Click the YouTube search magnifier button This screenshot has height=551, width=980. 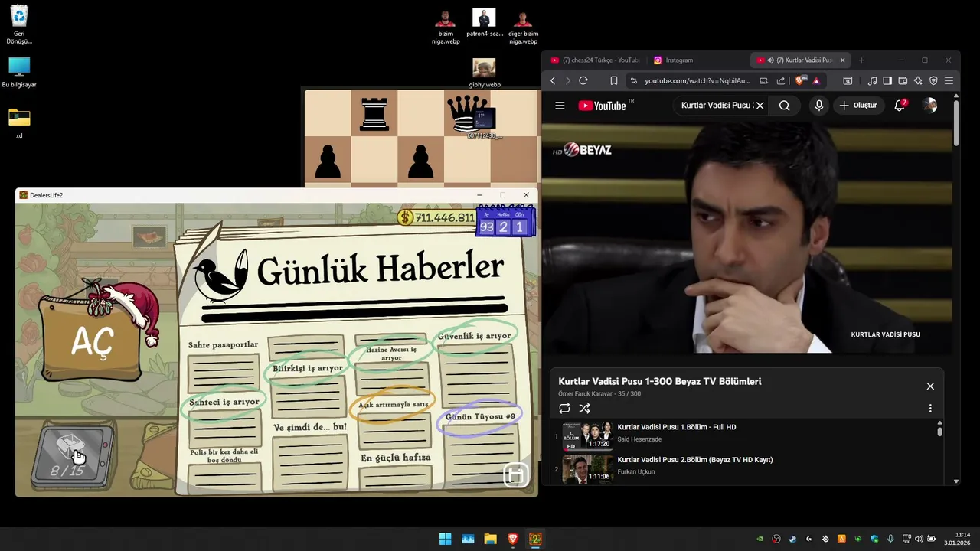pos(784,106)
